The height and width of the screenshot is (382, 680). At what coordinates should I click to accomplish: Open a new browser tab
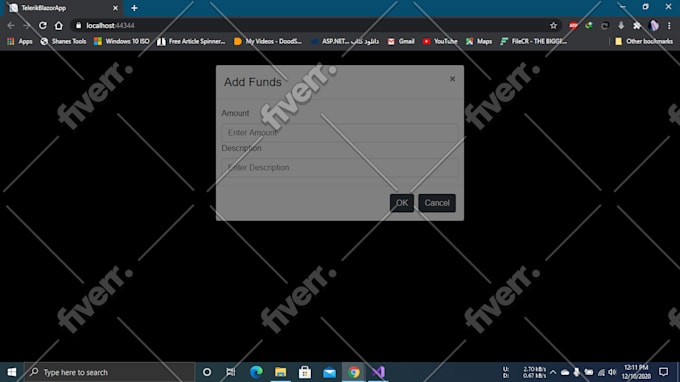coord(134,8)
